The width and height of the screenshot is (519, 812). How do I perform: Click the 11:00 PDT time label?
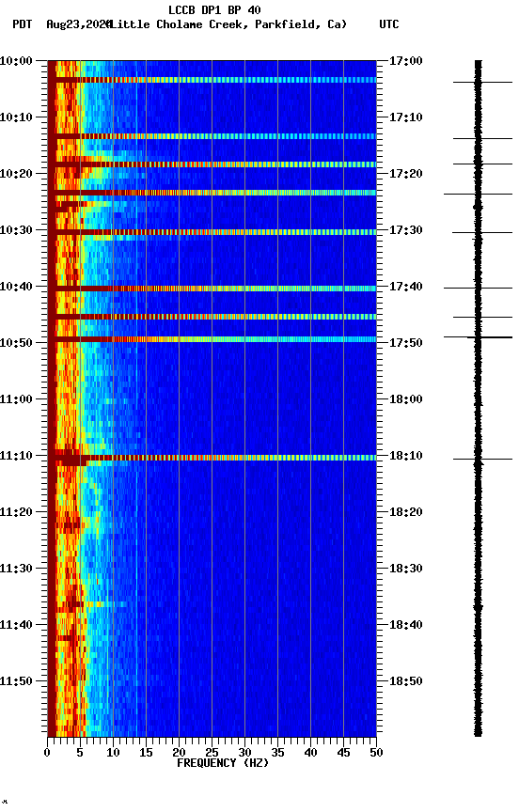pos(16,399)
